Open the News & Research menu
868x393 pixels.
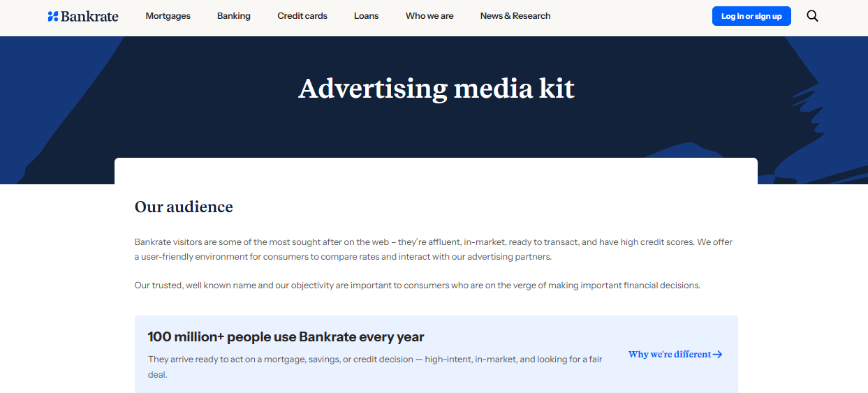(515, 16)
